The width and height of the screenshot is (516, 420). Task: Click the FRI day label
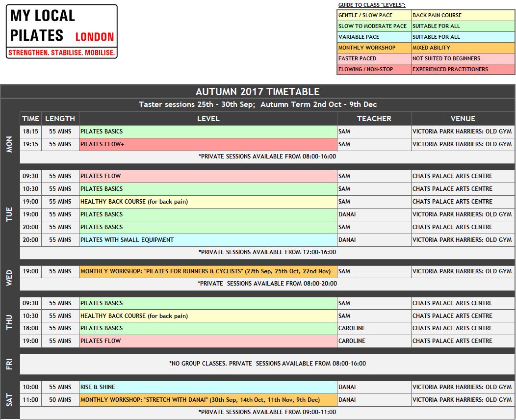pyautogui.click(x=9, y=365)
